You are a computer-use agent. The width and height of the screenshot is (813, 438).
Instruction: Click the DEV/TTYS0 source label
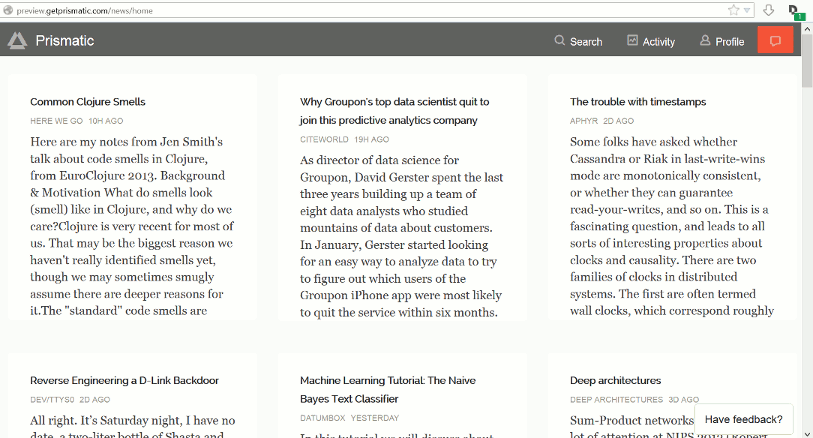(x=52, y=400)
